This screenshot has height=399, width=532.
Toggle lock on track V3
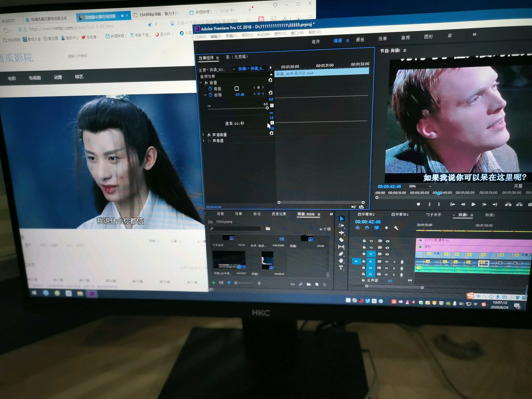pos(364,241)
